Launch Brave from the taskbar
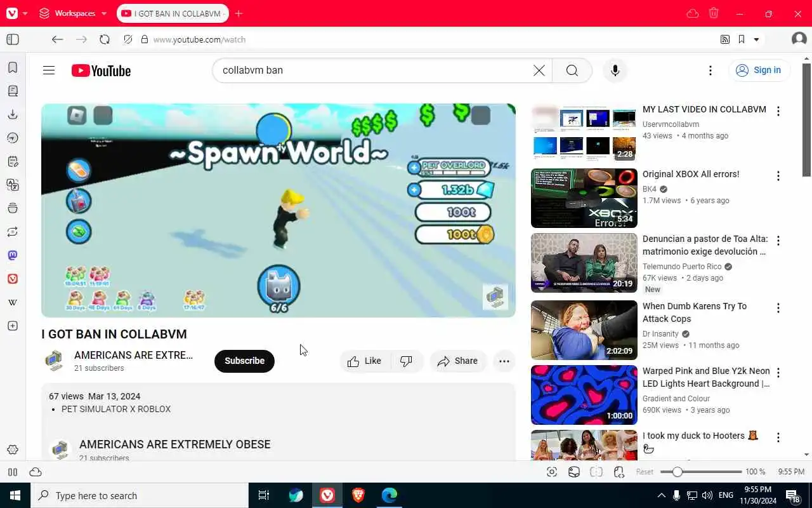The height and width of the screenshot is (508, 812). tap(358, 495)
